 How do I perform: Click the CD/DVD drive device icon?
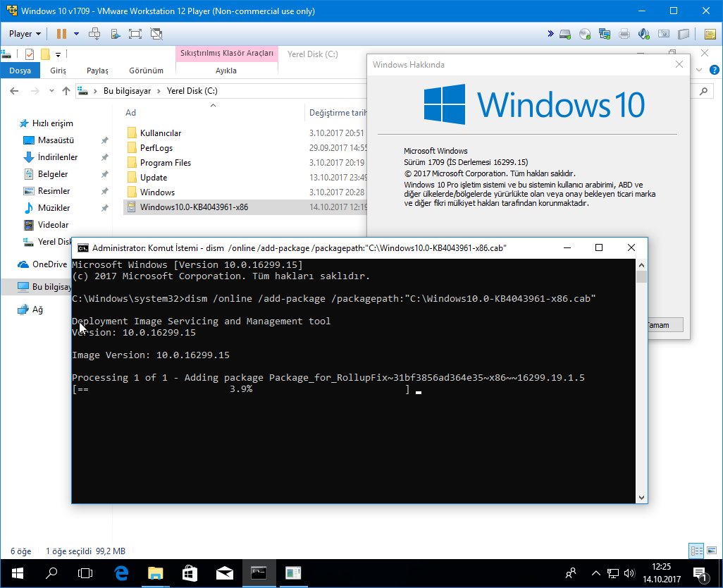[585, 34]
